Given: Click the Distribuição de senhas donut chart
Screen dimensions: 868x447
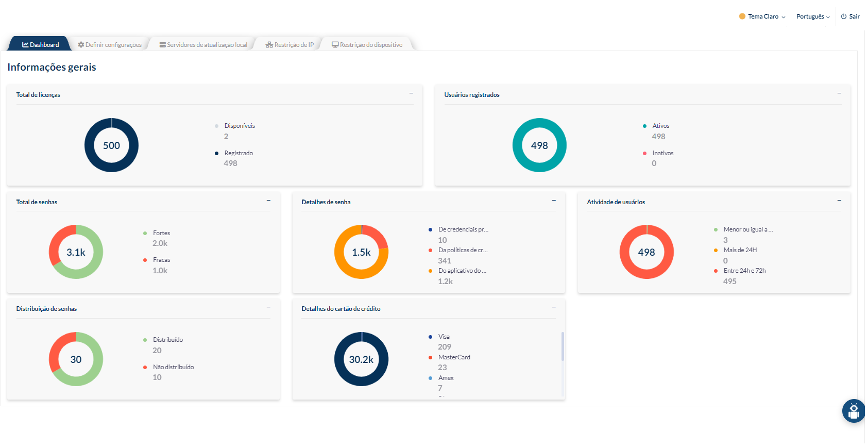Looking at the screenshot, I should pyautogui.click(x=76, y=359).
